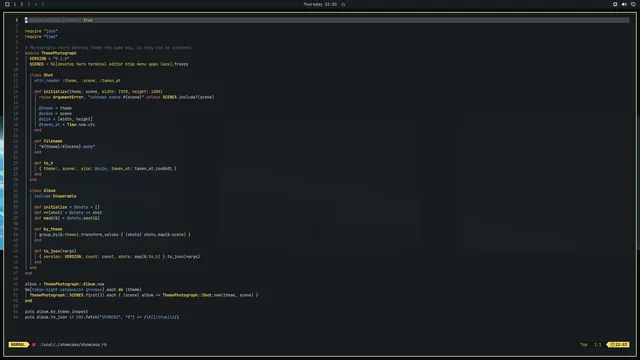The height and width of the screenshot is (360, 640).
Task: Click the include Enumerable line
Action: (55, 196)
